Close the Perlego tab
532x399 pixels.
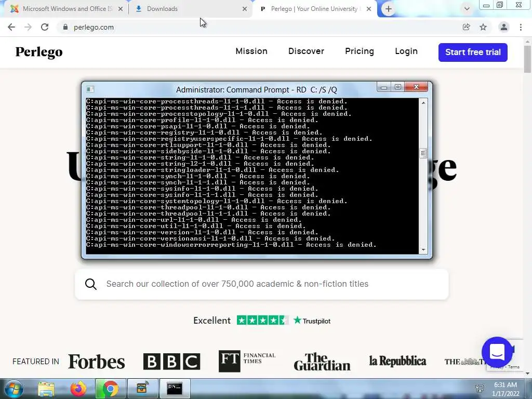point(369,9)
